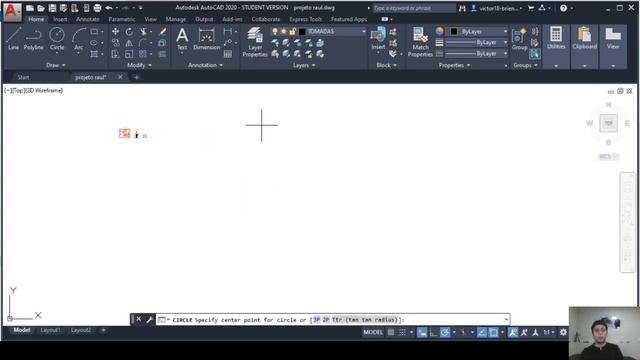
Task: Select the Circle tool
Action: [x=57, y=38]
